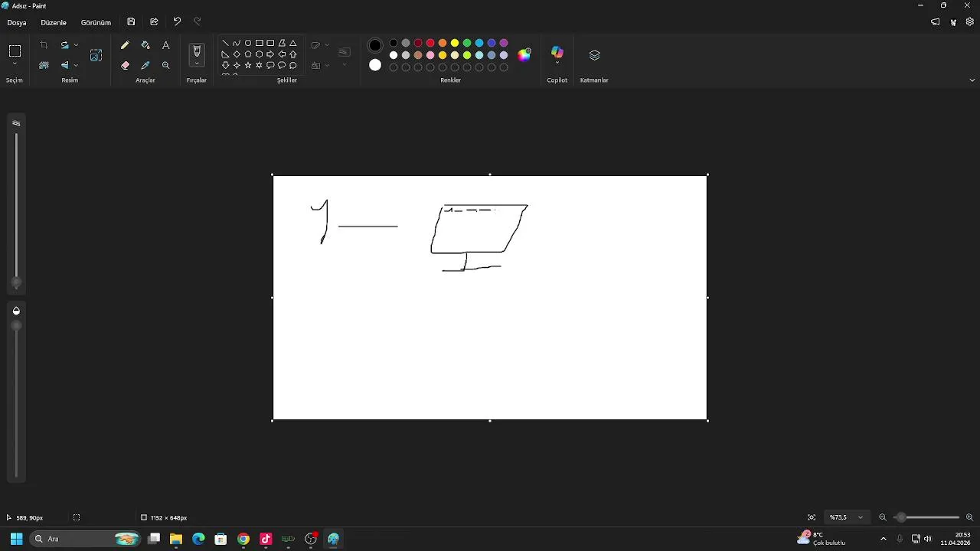Screen dimensions: 980x551
Task: Click the crop image icon
Action: [x=44, y=45]
